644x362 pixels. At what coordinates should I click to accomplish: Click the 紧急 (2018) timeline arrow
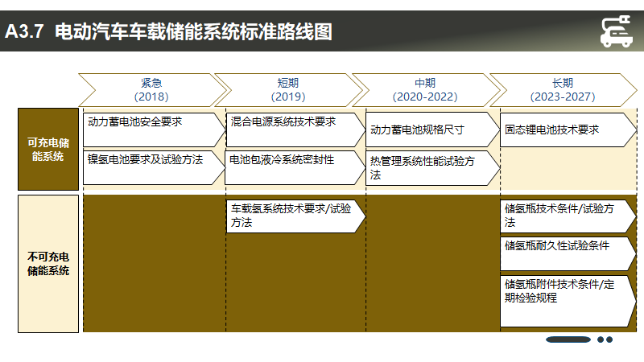152,90
